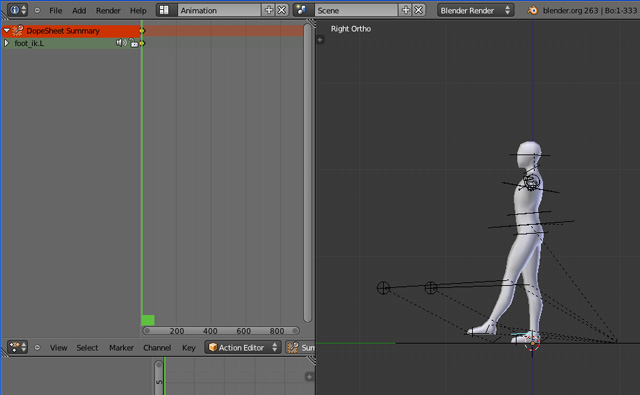
Task: Open the Key menu
Action: (189, 348)
